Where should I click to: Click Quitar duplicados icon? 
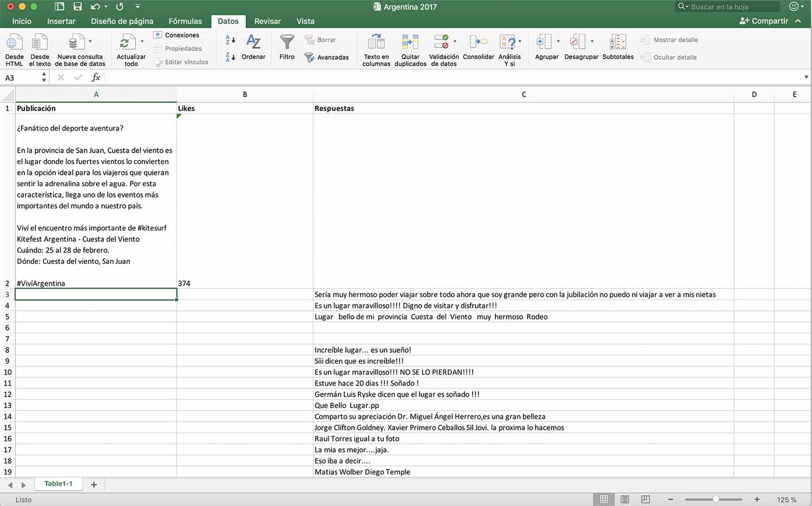click(x=410, y=42)
